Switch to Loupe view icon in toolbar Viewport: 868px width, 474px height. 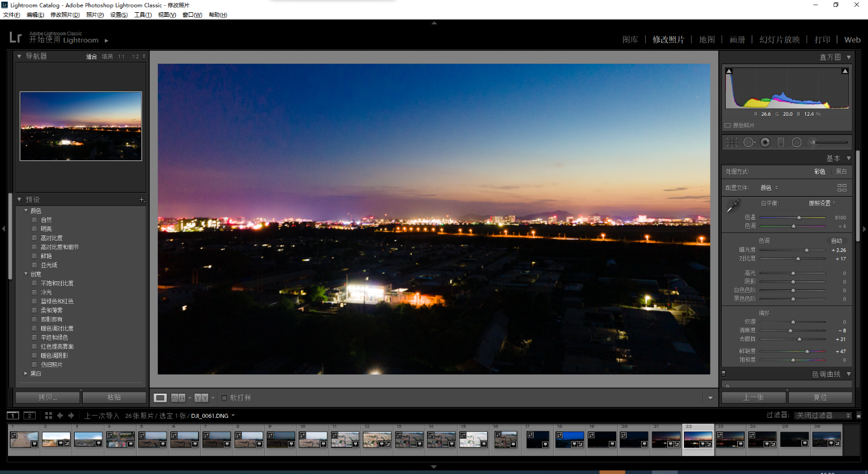[160, 398]
